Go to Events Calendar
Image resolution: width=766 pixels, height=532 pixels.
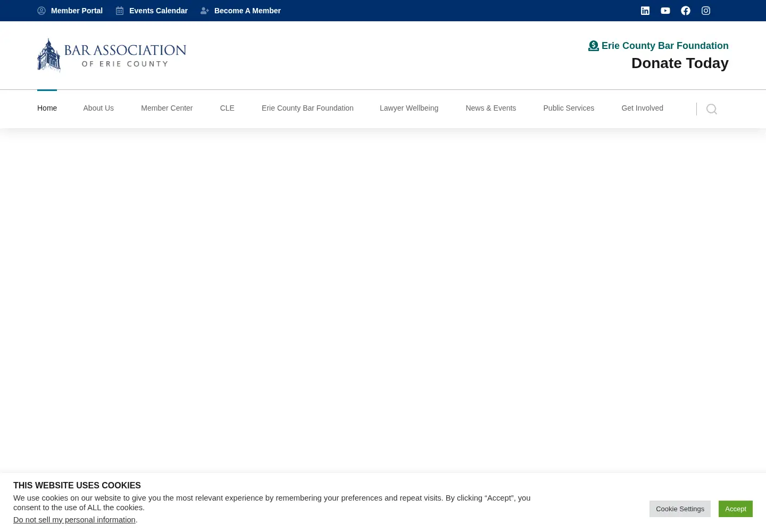[x=159, y=11]
